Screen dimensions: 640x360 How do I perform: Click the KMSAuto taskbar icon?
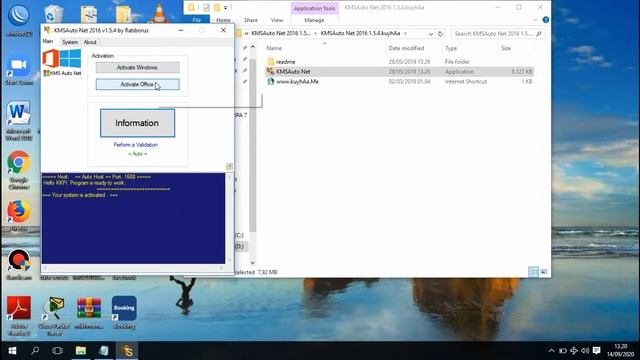coord(127,351)
